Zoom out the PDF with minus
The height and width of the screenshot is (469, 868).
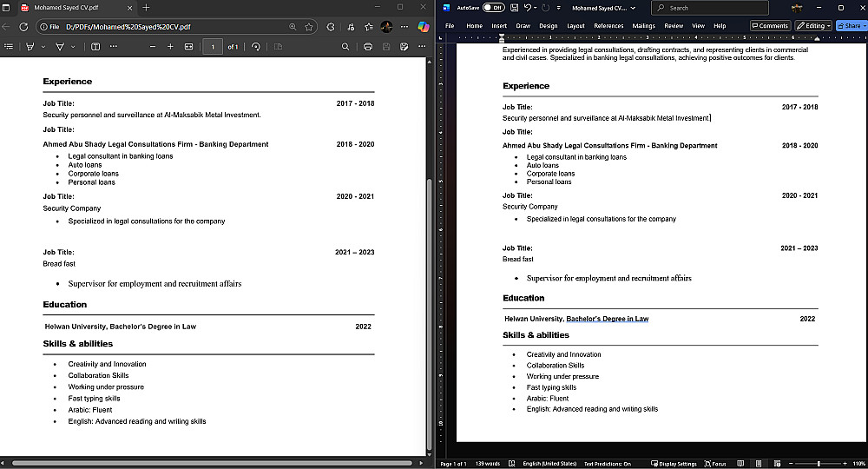click(152, 47)
